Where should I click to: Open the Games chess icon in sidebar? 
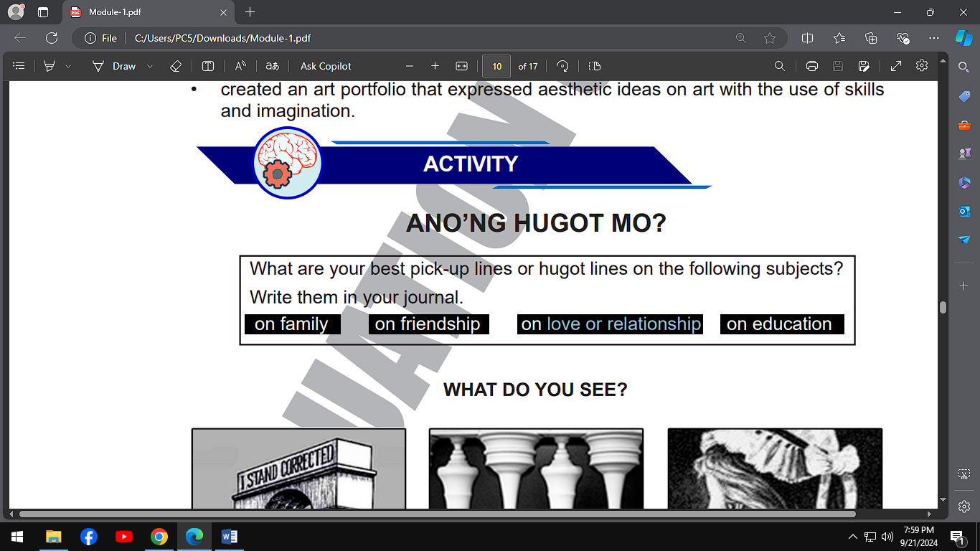[964, 154]
